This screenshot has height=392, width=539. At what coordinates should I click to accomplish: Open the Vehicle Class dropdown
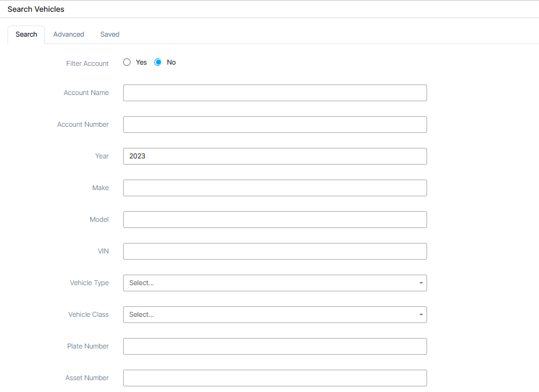tap(275, 315)
